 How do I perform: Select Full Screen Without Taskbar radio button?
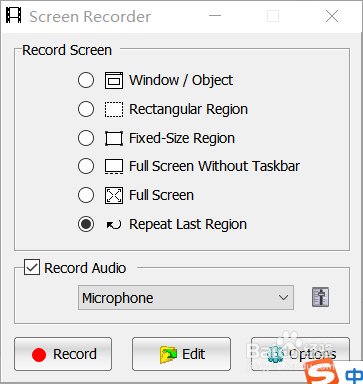point(86,166)
